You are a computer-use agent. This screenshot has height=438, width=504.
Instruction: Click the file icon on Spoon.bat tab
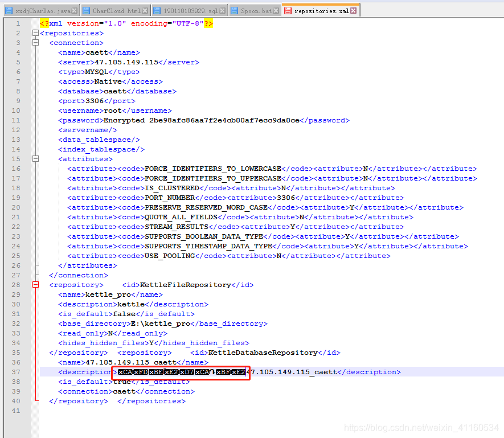point(235,11)
